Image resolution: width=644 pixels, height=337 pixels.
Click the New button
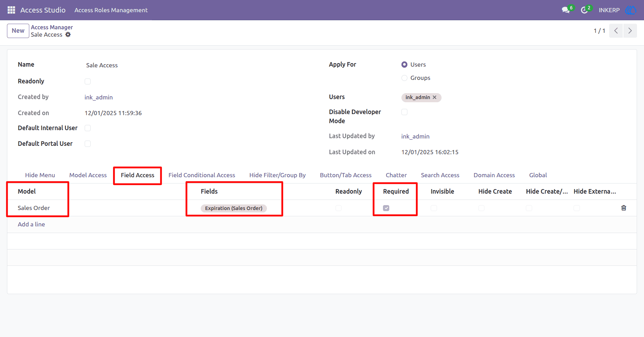tap(18, 31)
